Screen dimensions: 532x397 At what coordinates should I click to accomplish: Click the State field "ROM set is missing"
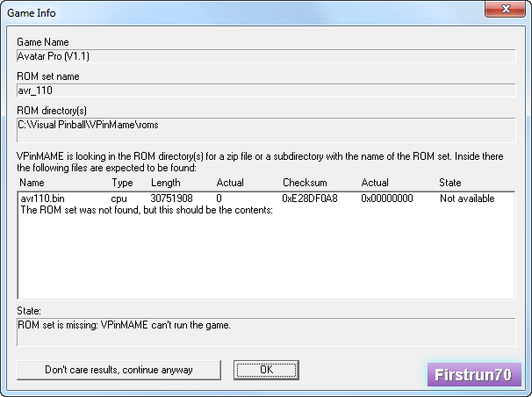click(x=266, y=332)
